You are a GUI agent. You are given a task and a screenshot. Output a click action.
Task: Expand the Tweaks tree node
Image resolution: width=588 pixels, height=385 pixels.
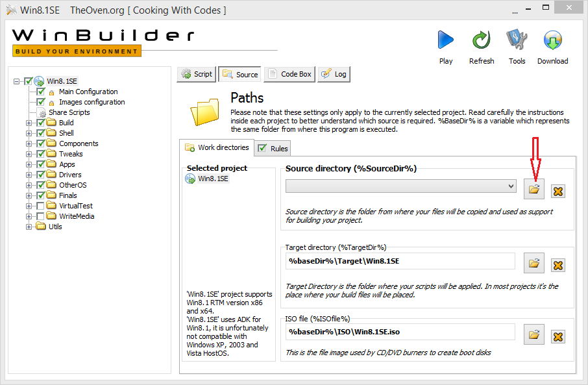tap(29, 155)
